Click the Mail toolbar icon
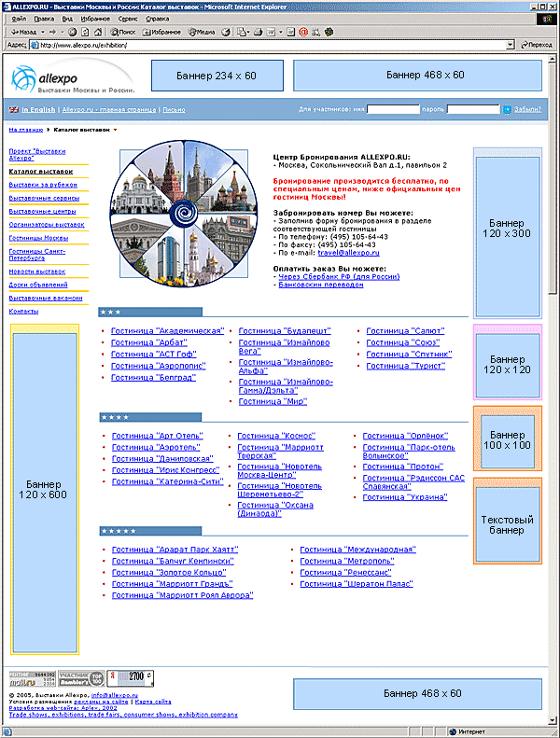This screenshot has width=560, height=738. [x=242, y=32]
